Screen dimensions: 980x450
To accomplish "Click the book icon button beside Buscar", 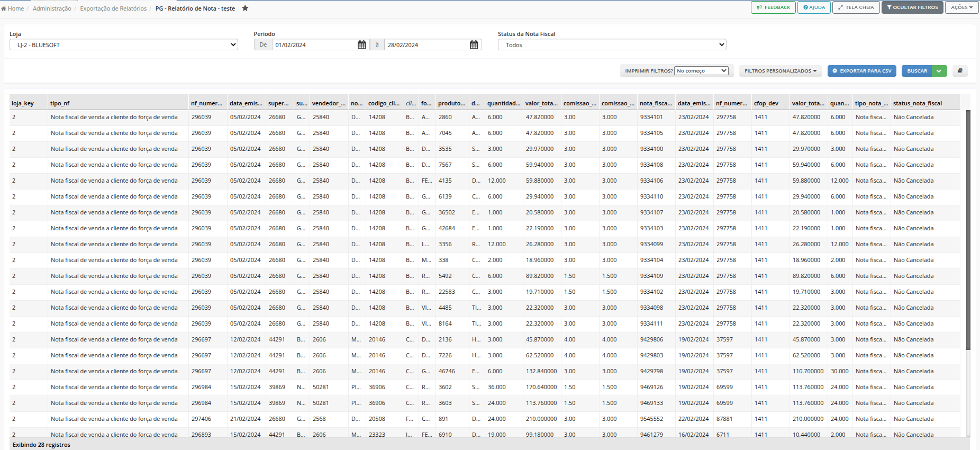I will (x=960, y=71).
